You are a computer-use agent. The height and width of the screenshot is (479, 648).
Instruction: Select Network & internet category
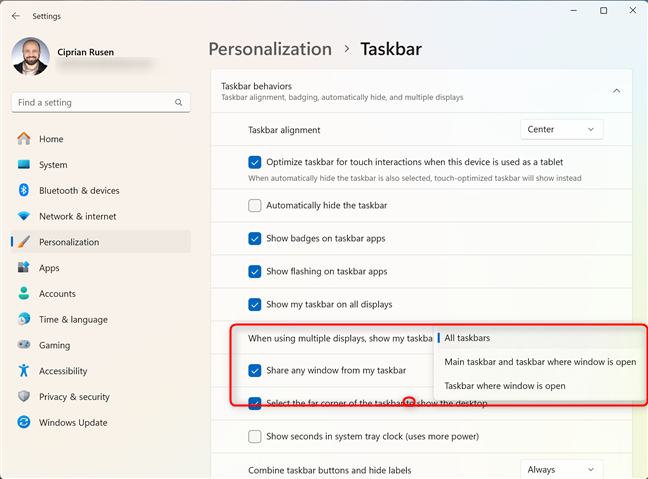[101, 216]
